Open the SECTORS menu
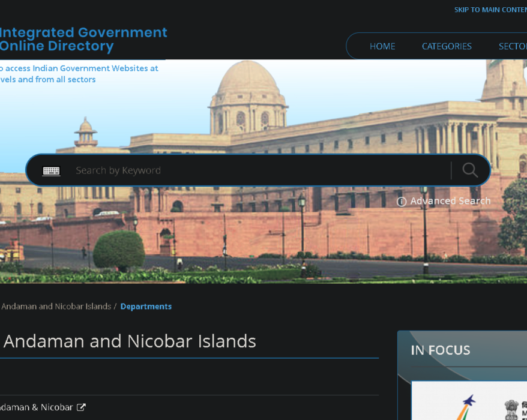The image size is (527, 420). click(x=512, y=46)
